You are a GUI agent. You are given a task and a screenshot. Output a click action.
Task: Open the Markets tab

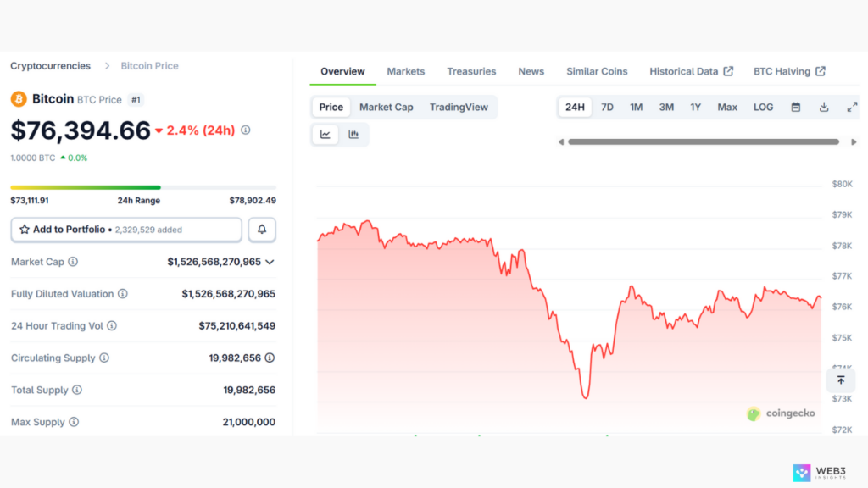(x=405, y=71)
